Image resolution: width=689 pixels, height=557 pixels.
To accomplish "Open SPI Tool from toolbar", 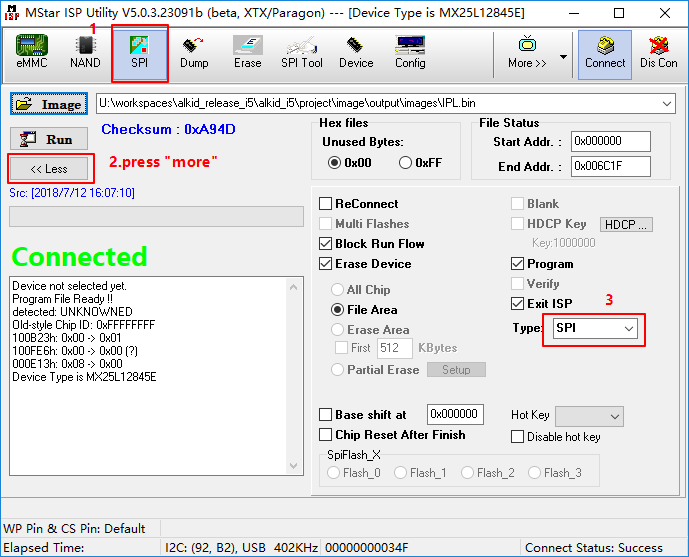I will click(301, 53).
